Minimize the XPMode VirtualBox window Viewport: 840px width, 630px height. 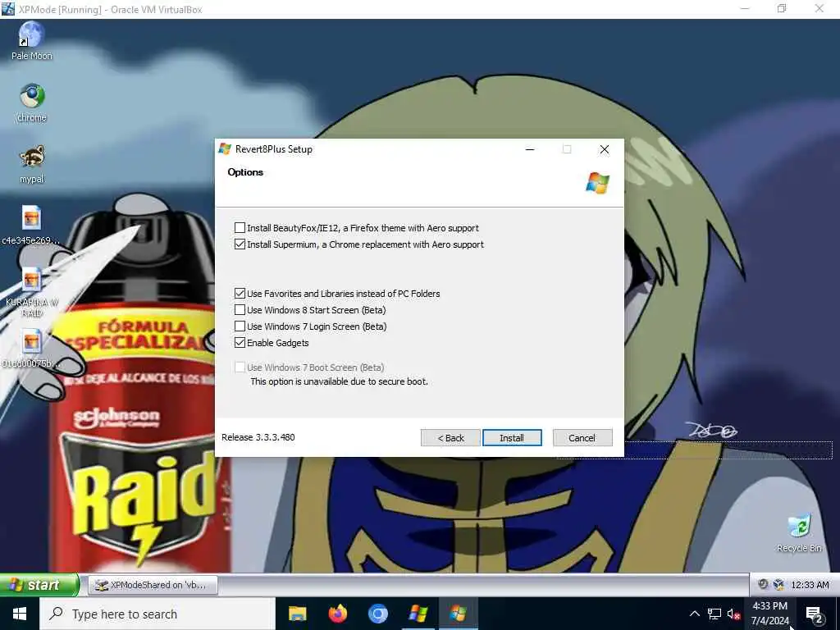[x=745, y=8]
